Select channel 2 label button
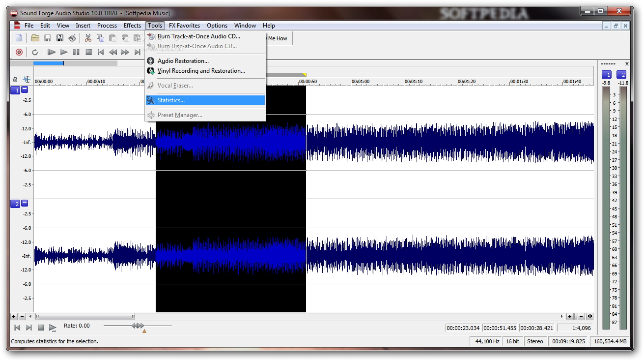Image resolution: width=644 pixels, height=361 pixels. 15,204
